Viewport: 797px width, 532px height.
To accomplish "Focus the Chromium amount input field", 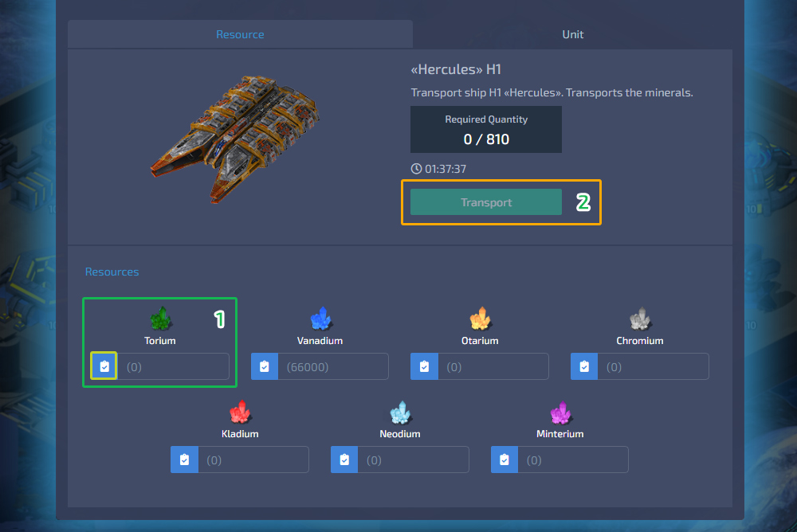I will point(654,366).
